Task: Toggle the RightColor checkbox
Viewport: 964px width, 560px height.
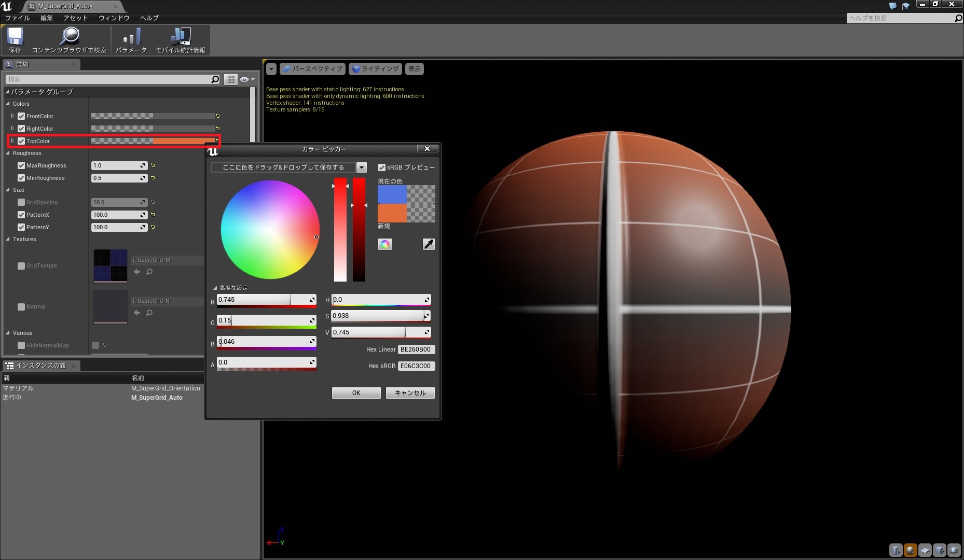Action: [x=21, y=129]
